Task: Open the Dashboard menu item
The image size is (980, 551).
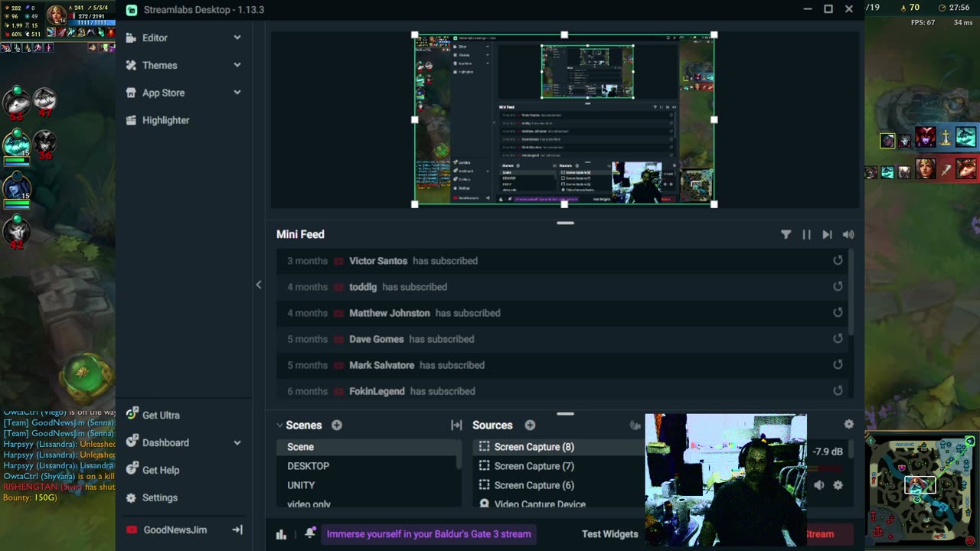Action: pyautogui.click(x=165, y=442)
